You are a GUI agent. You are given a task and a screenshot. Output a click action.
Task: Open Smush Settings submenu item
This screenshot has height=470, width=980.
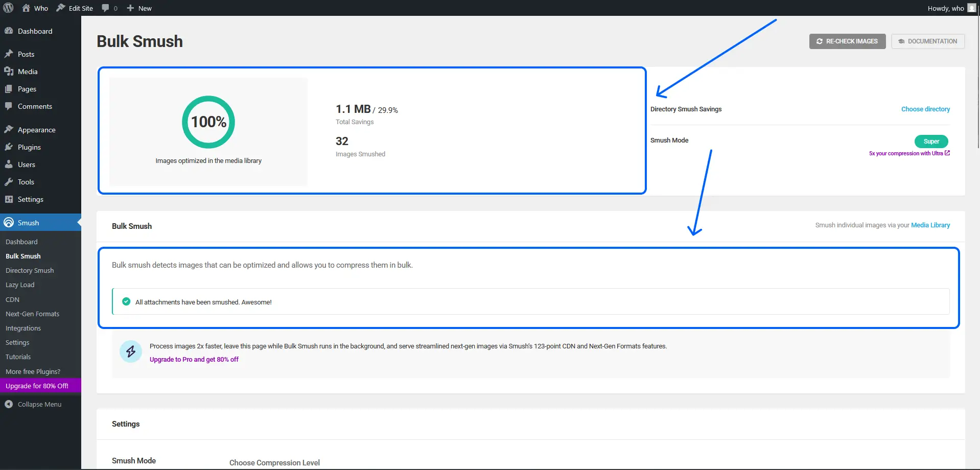click(17, 342)
